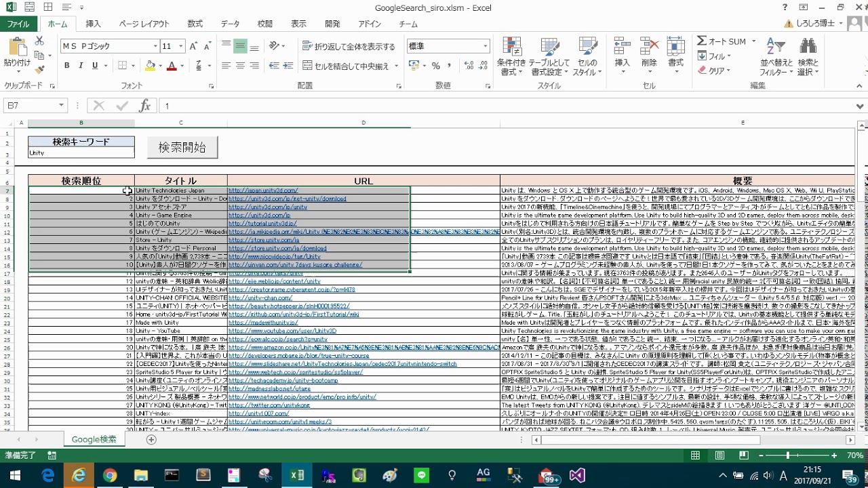Click the text orientation icon
Screen dimensions: 868x488
pos(274,45)
